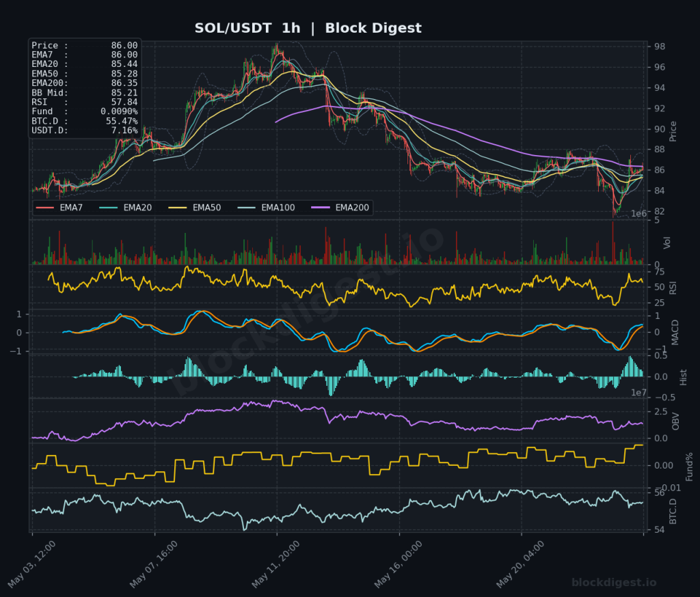Click the 'Price' y-axis label
Image resolution: width=700 pixels, height=597 pixels.
click(x=673, y=131)
